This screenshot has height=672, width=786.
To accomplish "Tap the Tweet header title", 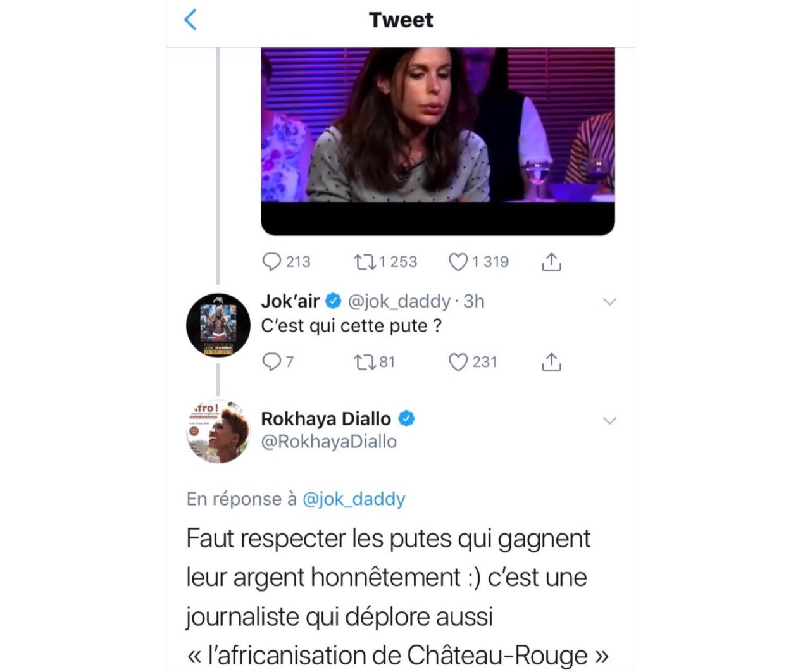I will tap(401, 20).
